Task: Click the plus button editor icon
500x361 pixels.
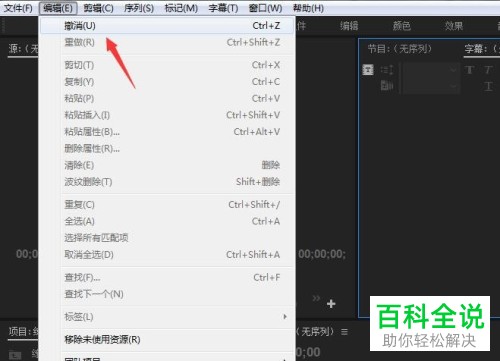Action: click(x=331, y=304)
